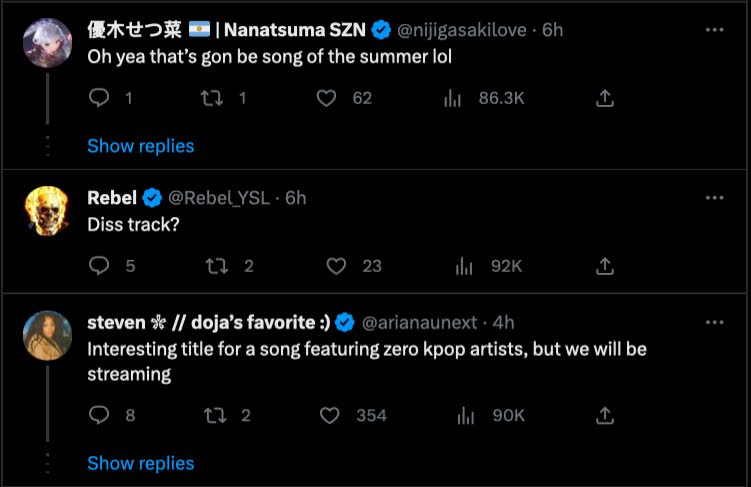
Task: Show replies under steven's tweet
Action: coord(141,463)
